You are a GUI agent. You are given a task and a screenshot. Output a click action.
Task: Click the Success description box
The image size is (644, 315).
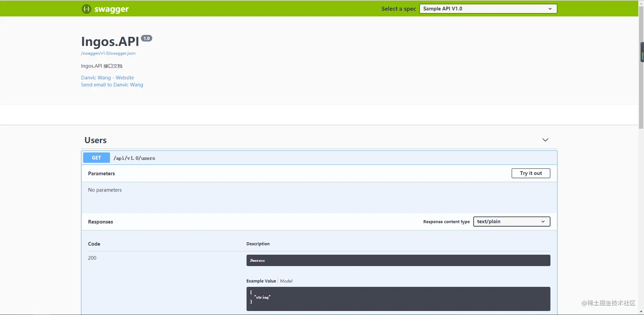tap(398, 260)
